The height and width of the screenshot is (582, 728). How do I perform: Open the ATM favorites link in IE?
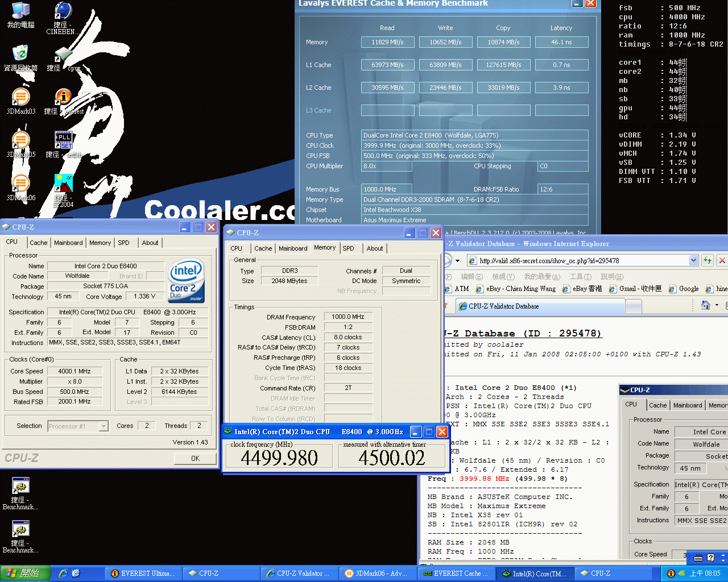point(457,289)
